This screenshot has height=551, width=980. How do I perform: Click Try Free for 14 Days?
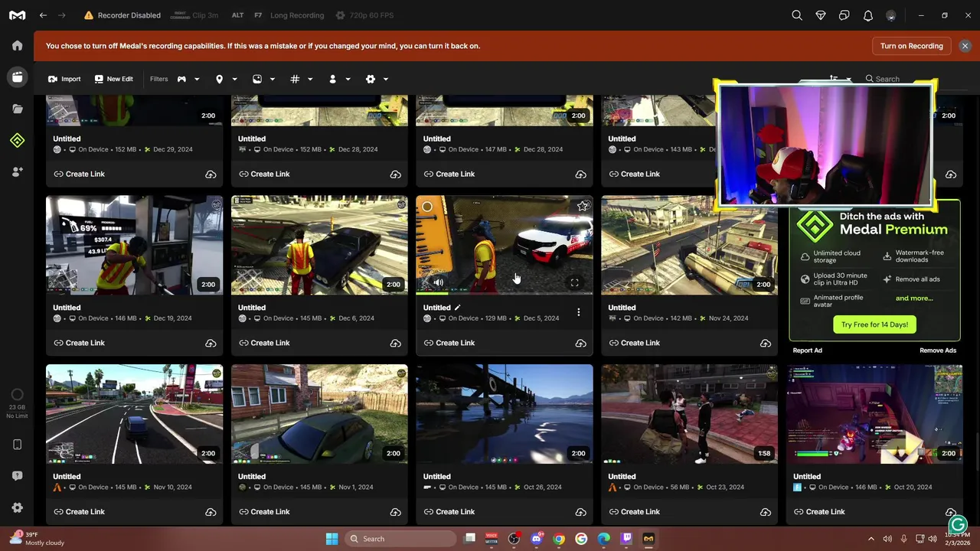point(874,324)
